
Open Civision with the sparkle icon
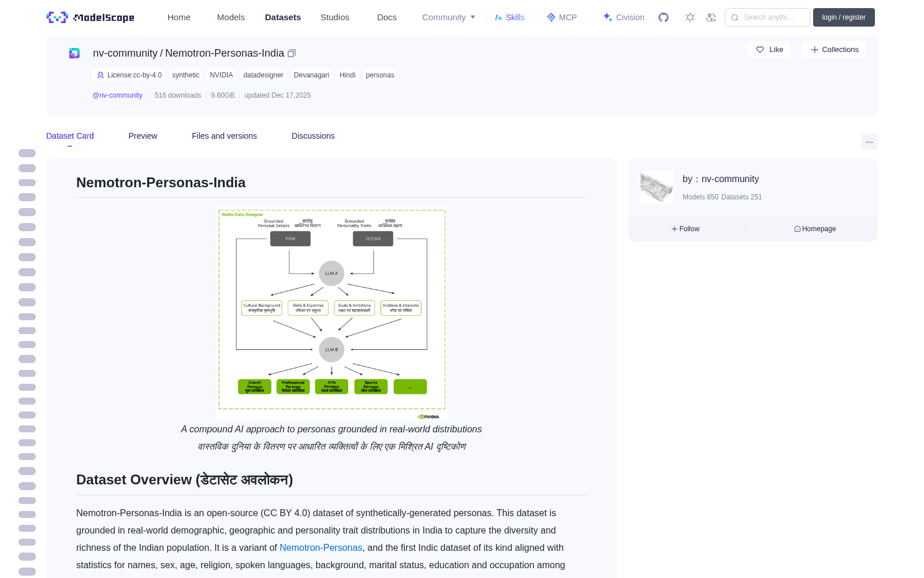(x=624, y=17)
